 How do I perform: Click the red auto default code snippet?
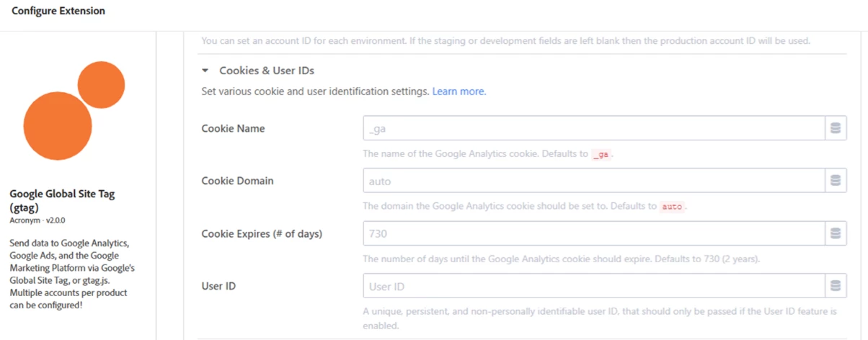[671, 207]
